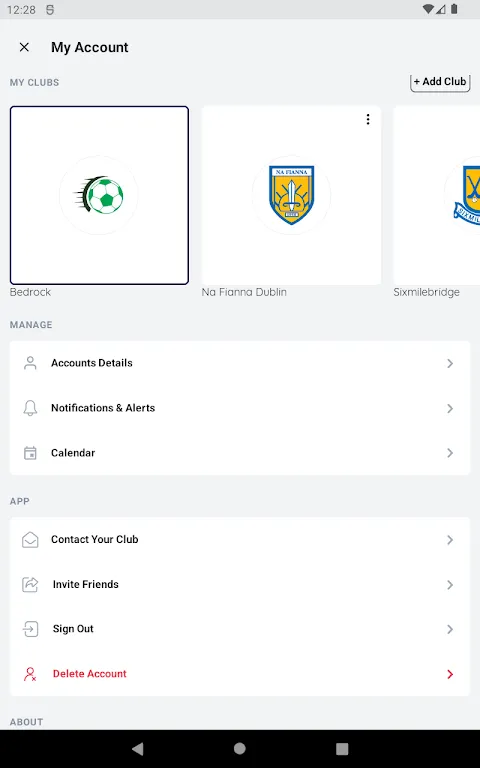
Task: Click the Invite Friends share icon
Action: (30, 584)
